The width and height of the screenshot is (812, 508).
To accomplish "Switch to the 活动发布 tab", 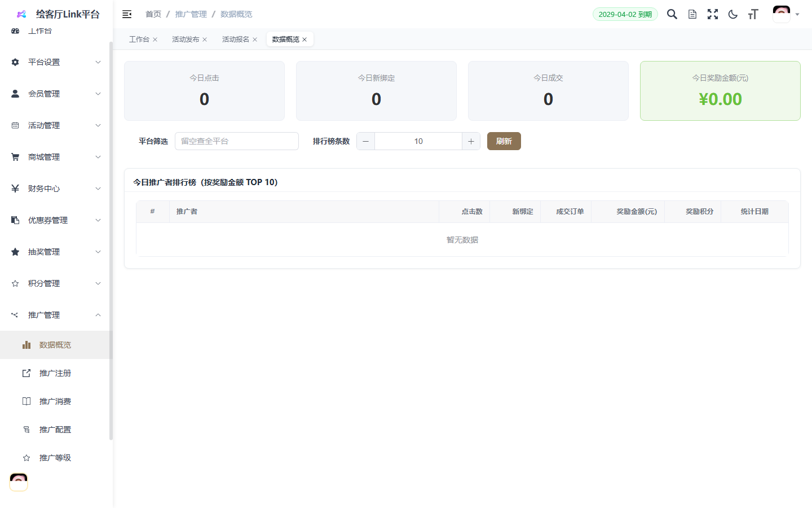I will tap(186, 40).
